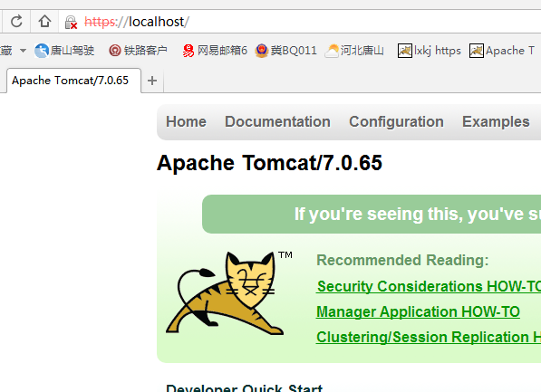This screenshot has height=392, width=541.
Task: Click the browser reload icon
Action: pos(16,22)
